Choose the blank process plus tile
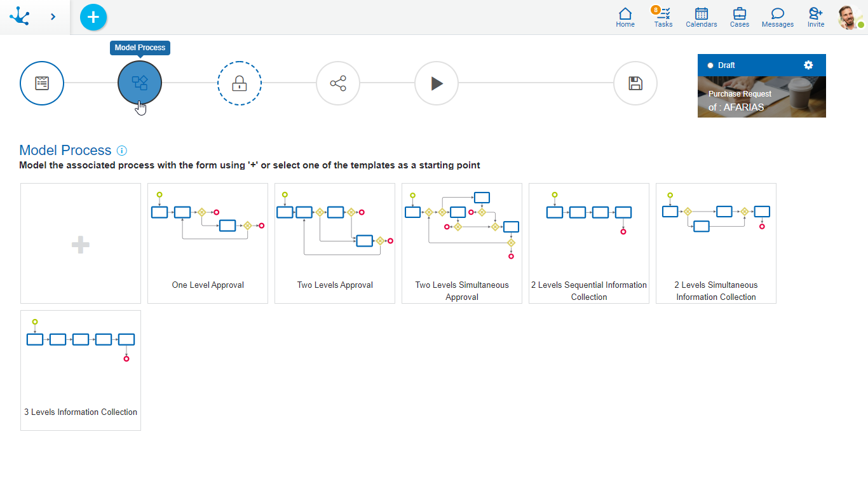 click(x=81, y=243)
